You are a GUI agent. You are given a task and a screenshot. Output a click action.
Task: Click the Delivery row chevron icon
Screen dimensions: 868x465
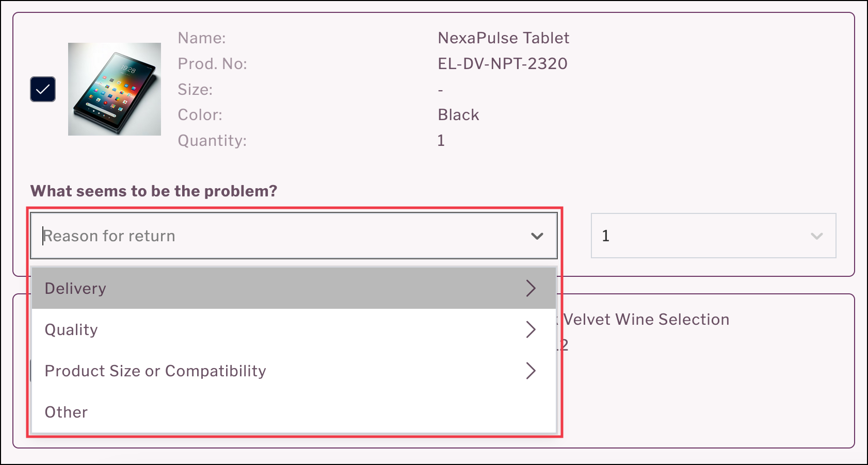[532, 288]
